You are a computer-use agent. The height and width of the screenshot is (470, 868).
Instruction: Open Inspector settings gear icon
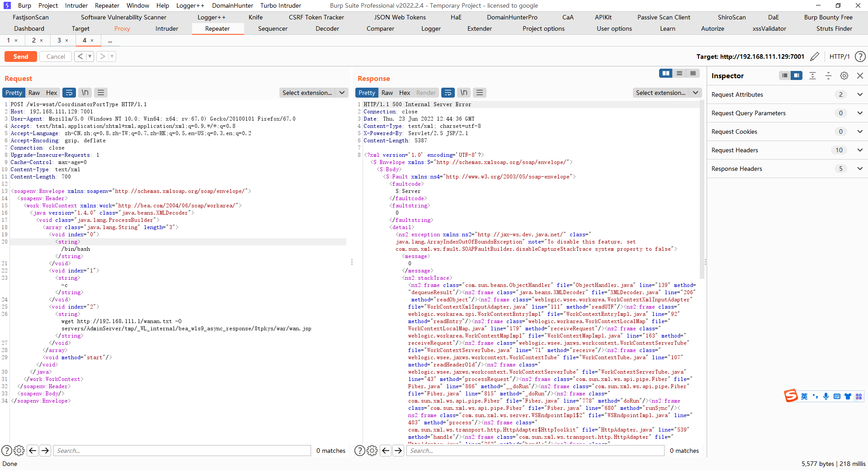click(x=844, y=75)
